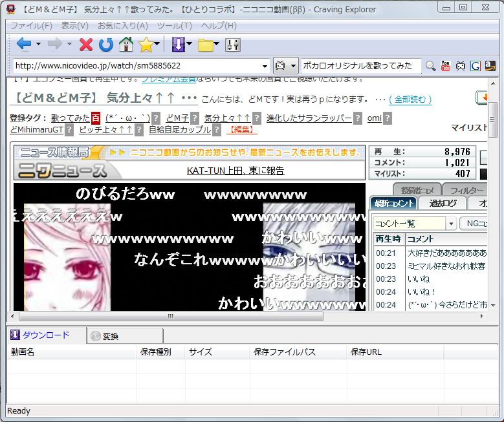Search with the Amazon icon
Image resolution: width=504 pixels, height=422 pixels.
pos(490,66)
